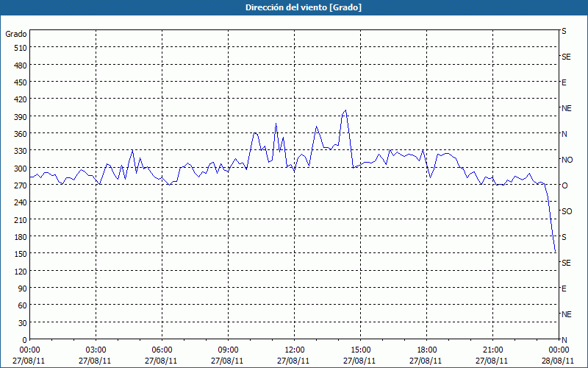Image resolution: width=588 pixels, height=368 pixels.
Task: Click the 0 degree axis label
Action: click(x=25, y=340)
